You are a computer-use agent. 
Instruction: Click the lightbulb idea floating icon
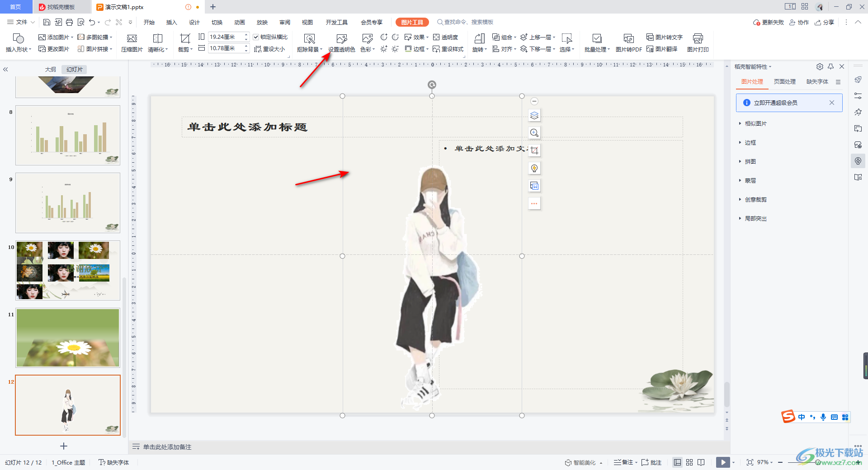tap(534, 168)
